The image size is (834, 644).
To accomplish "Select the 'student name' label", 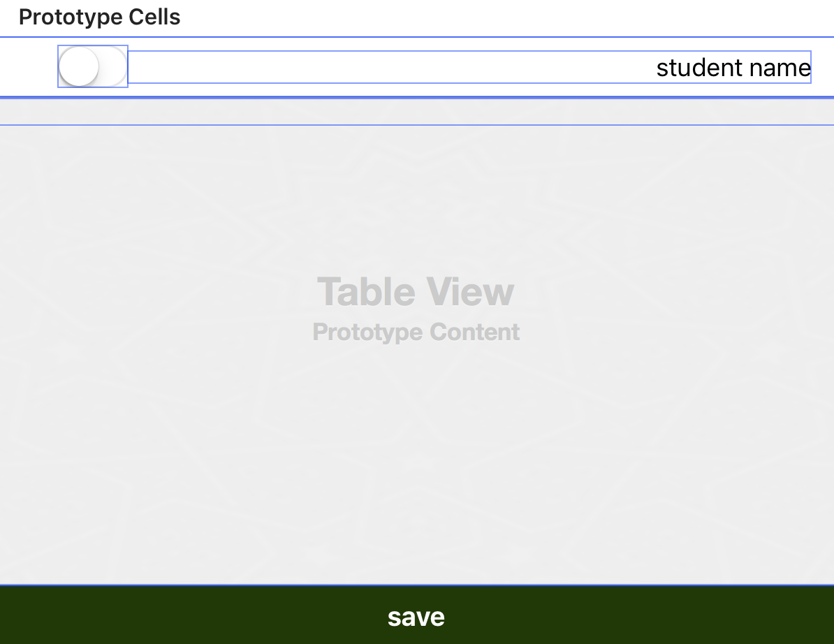I will [x=733, y=68].
